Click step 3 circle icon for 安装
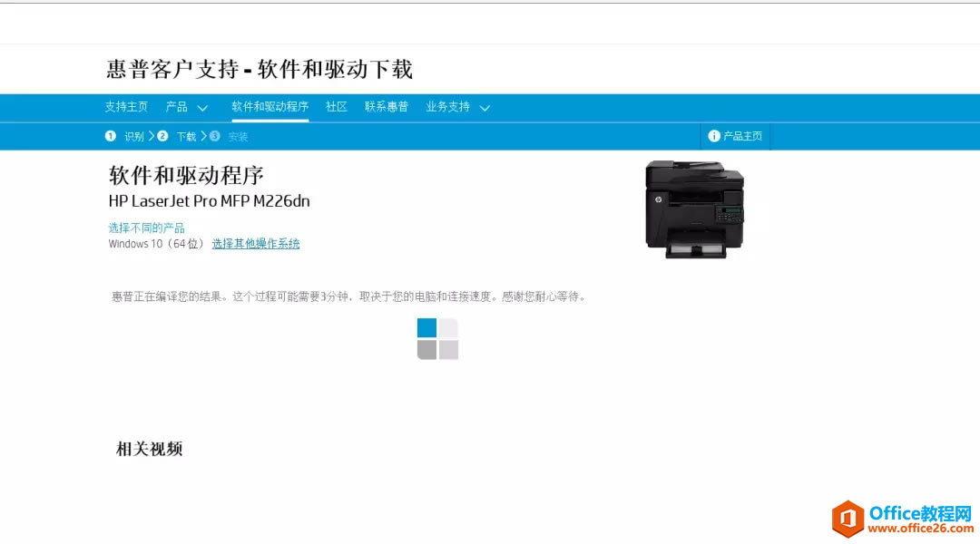Image resolution: width=980 pixels, height=544 pixels. click(x=215, y=136)
